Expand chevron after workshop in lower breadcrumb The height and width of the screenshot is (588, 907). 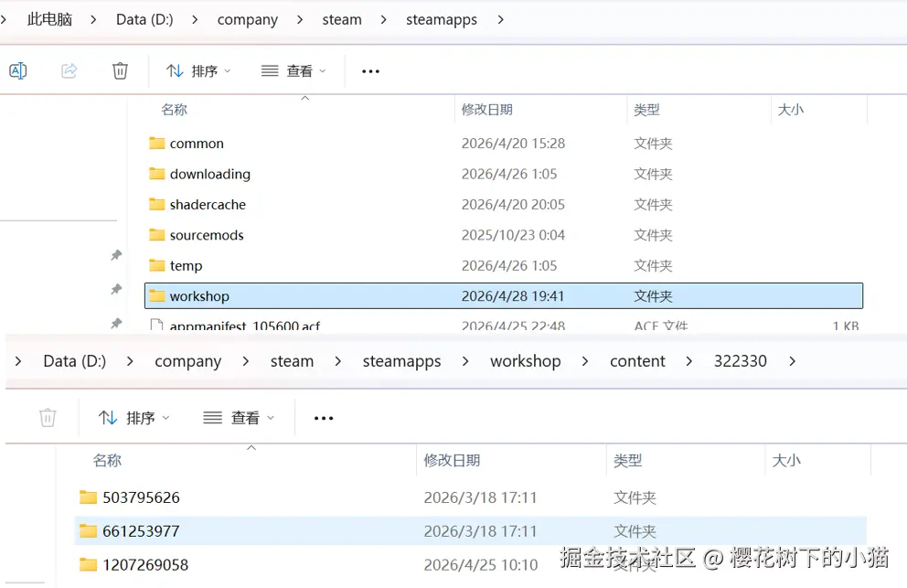[x=585, y=361]
